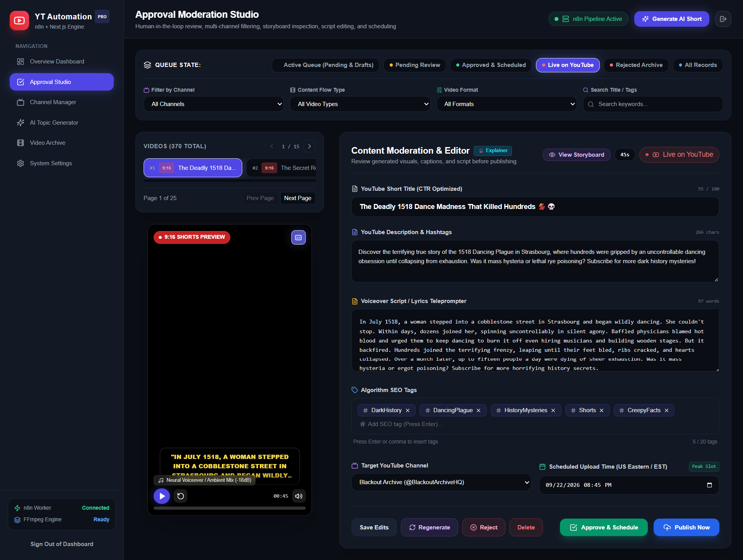The width and height of the screenshot is (743, 560).
Task: Show the Approved & Scheduled queue
Action: (491, 65)
